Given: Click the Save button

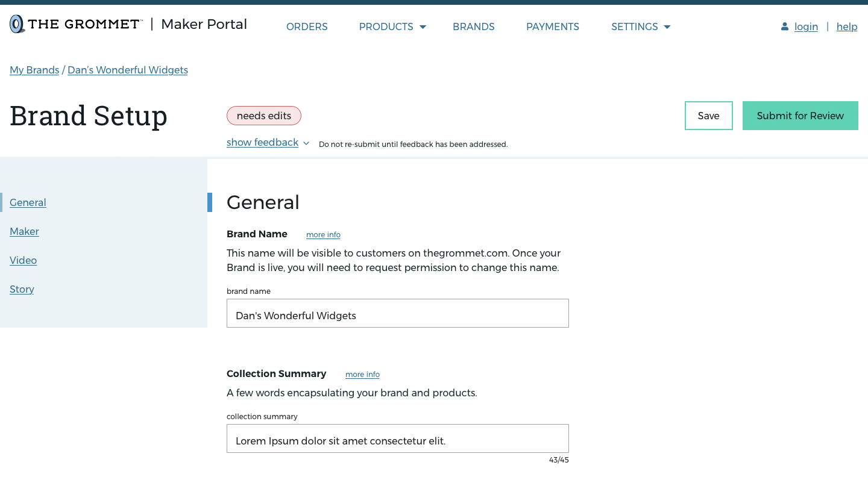Looking at the screenshot, I should click(x=709, y=116).
